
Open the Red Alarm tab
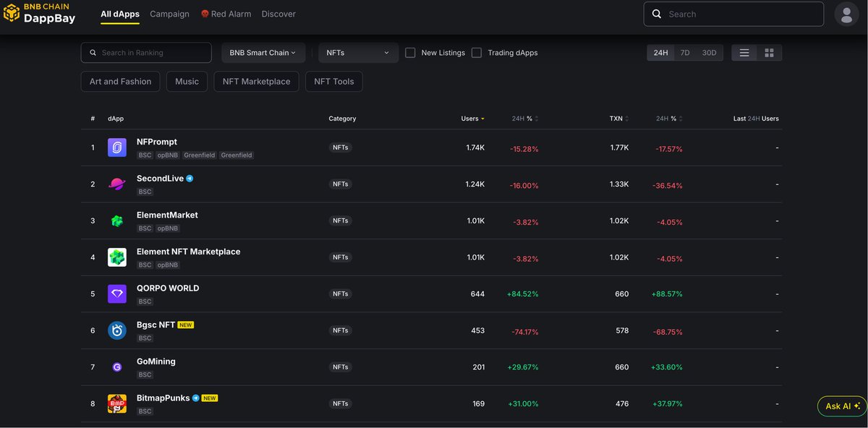pyautogui.click(x=226, y=14)
